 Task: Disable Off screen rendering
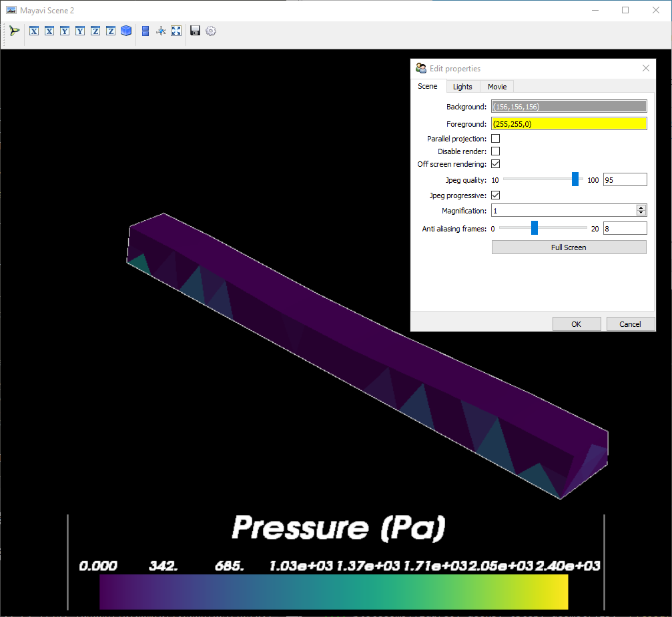(x=495, y=163)
